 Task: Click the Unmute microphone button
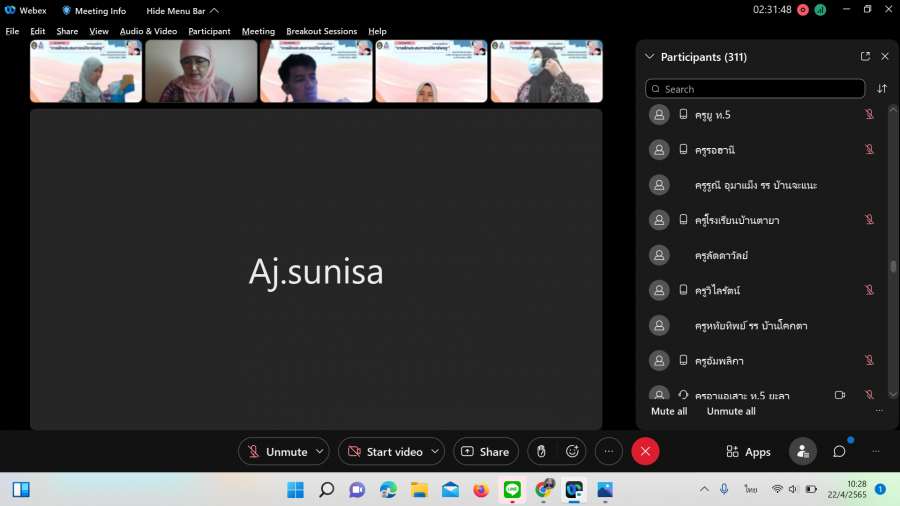point(276,452)
